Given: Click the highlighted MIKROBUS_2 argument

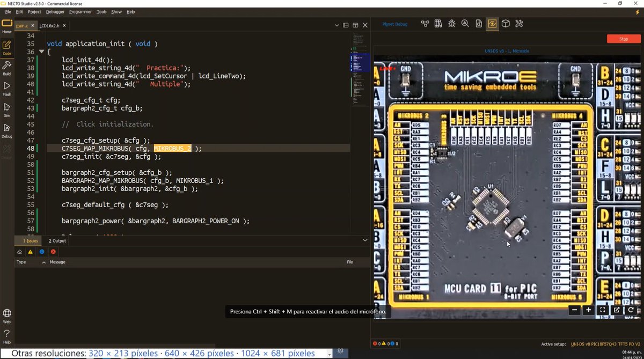Looking at the screenshot, I should pos(172,148).
